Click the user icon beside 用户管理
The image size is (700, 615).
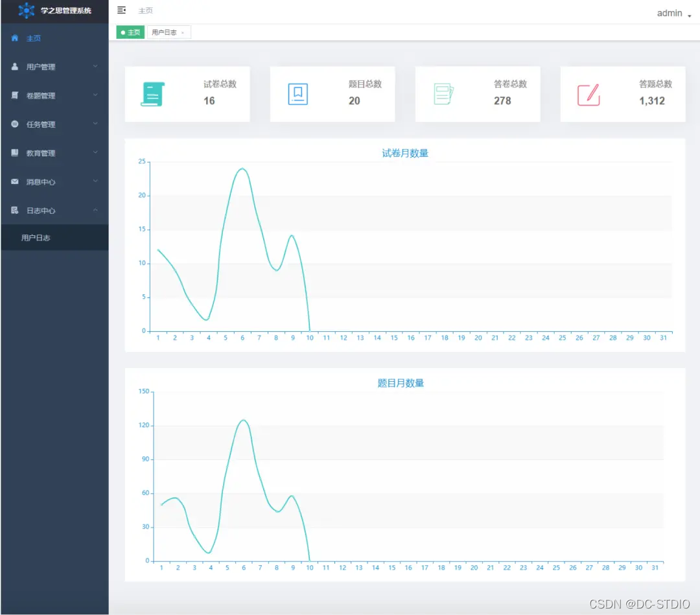(15, 67)
